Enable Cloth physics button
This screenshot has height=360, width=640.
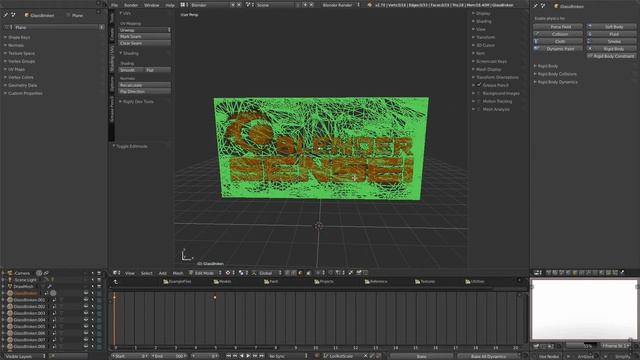(558, 41)
